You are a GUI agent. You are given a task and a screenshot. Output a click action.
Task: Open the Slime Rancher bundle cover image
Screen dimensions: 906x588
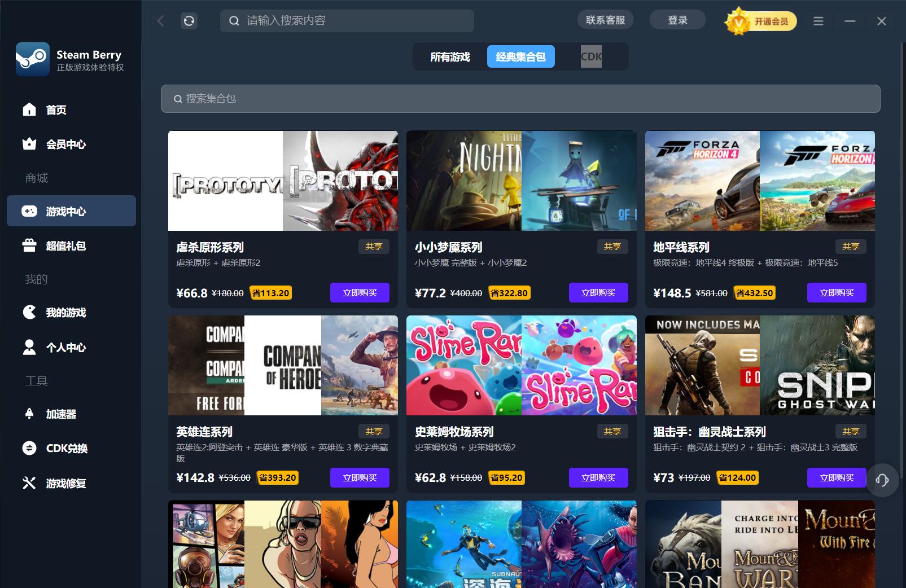(x=522, y=365)
